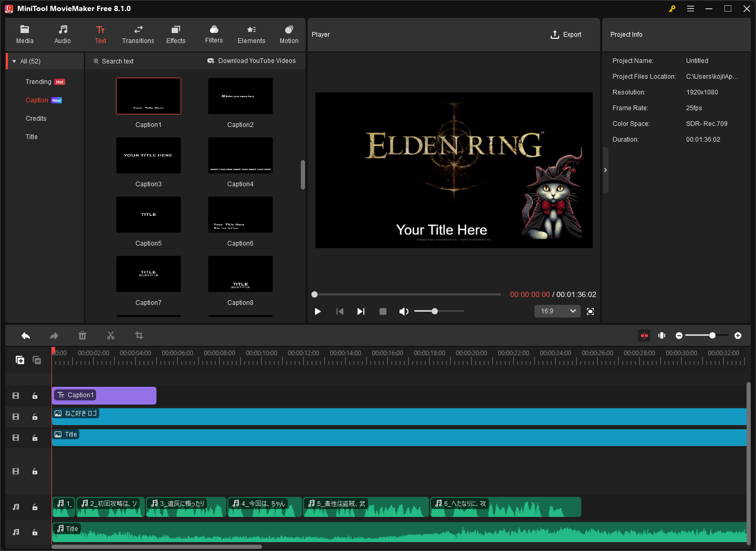Switch to the Transitions tab

(x=138, y=35)
